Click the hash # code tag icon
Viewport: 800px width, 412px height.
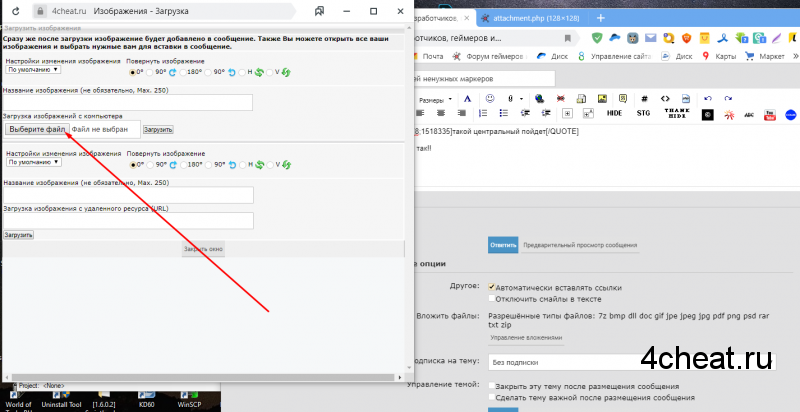(644, 99)
